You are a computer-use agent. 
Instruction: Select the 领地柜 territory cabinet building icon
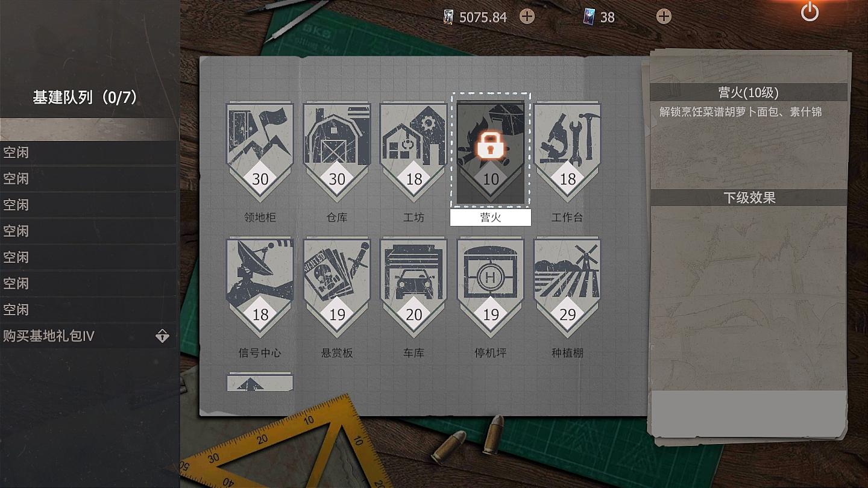click(260, 152)
